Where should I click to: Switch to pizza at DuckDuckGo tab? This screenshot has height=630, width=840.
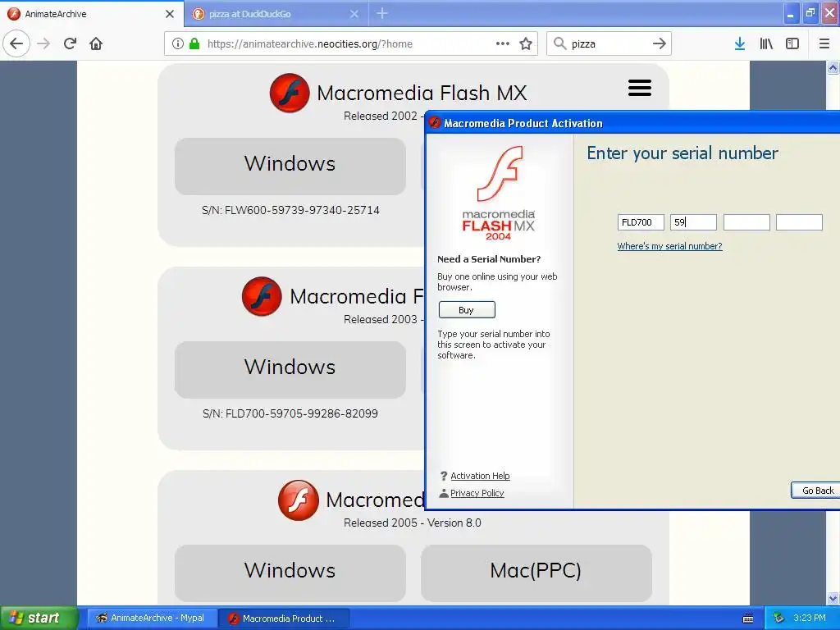click(x=276, y=14)
